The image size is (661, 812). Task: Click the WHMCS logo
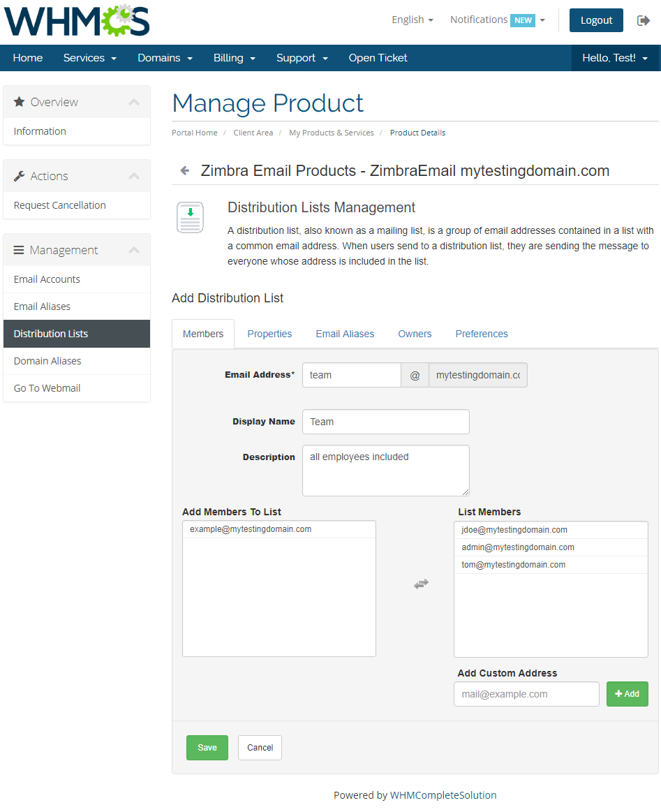[77, 21]
